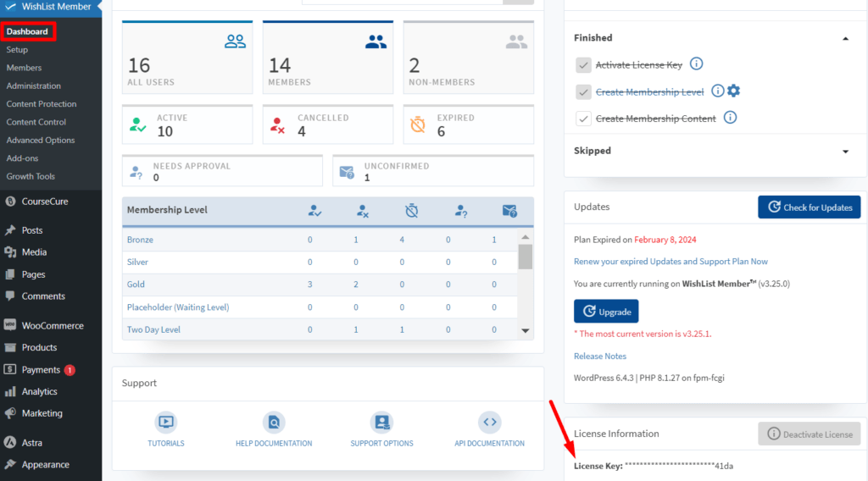The image size is (868, 481).
Task: Click the All Users people icon
Action: pos(236,41)
